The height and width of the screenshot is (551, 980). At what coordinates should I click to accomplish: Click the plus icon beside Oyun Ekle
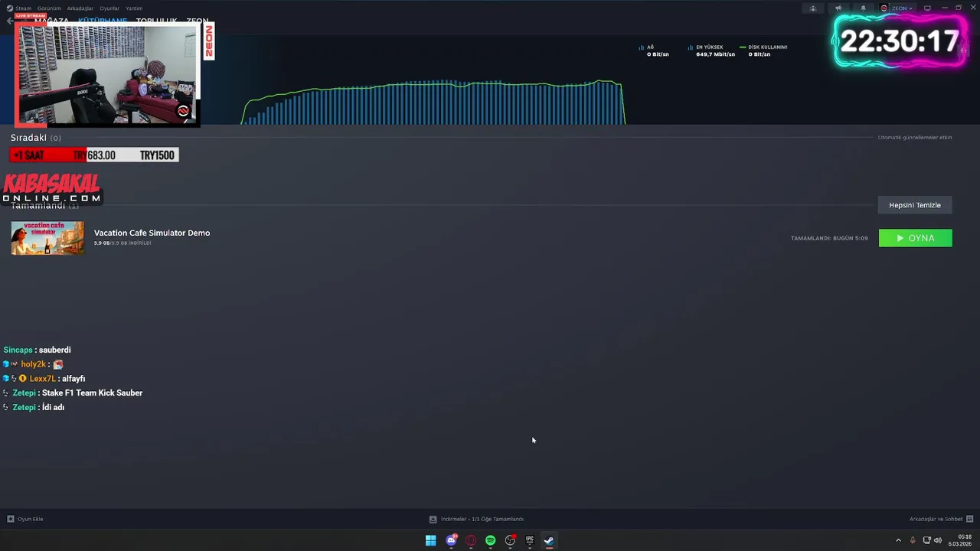coord(11,519)
